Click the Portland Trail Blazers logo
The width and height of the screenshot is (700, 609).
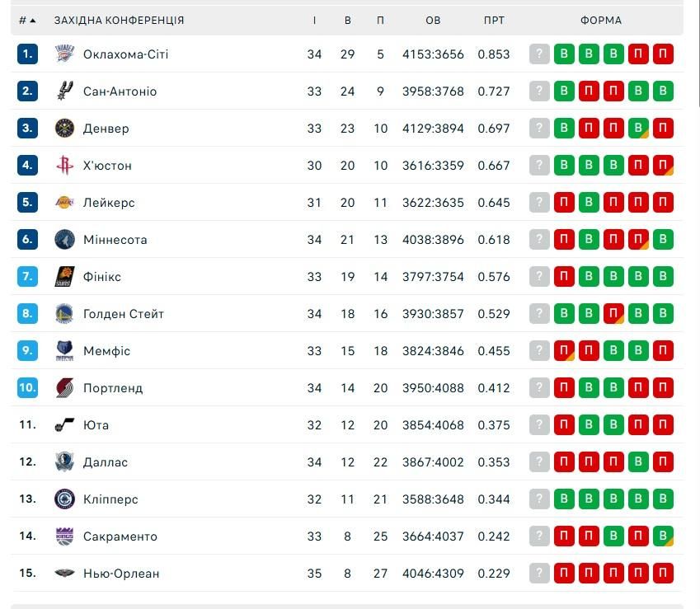coord(64,388)
